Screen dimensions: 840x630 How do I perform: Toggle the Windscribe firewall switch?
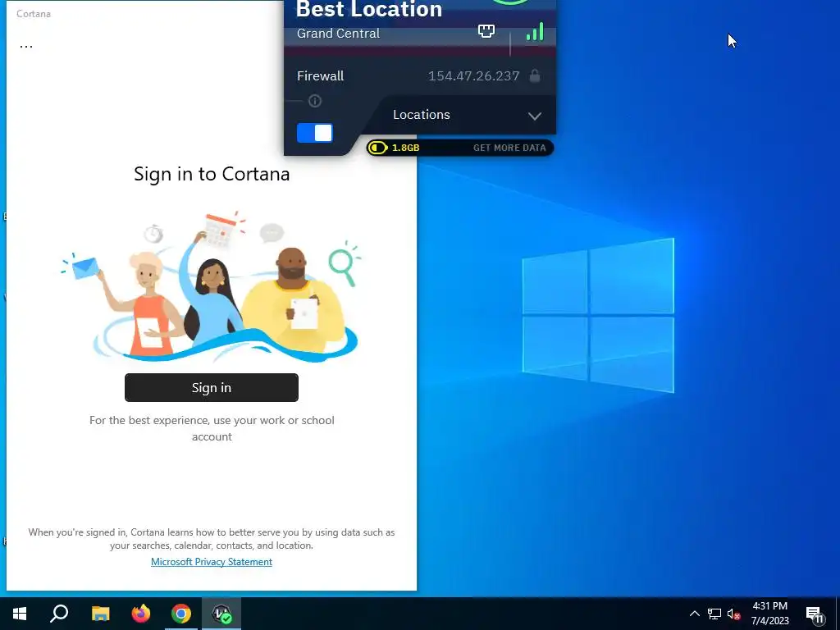coord(315,133)
